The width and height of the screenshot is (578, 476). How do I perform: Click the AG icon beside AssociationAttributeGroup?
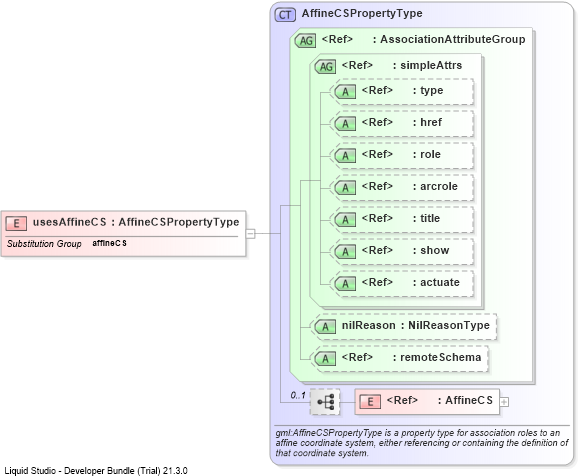click(306, 41)
